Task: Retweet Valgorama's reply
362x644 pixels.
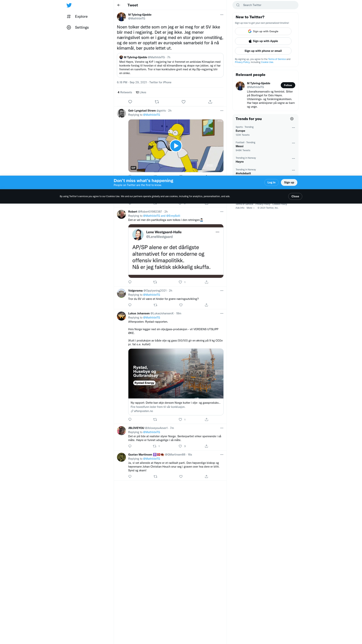Action: pyautogui.click(x=155, y=305)
